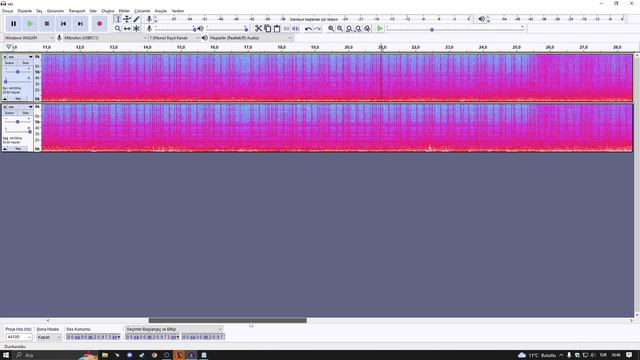The image size is (640, 360).
Task: Copy selection with the copy icon
Action: point(268,29)
